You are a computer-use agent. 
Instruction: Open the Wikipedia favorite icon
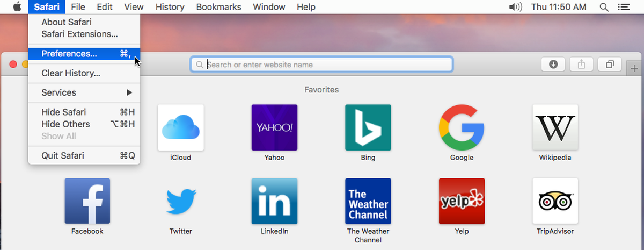[555, 127]
